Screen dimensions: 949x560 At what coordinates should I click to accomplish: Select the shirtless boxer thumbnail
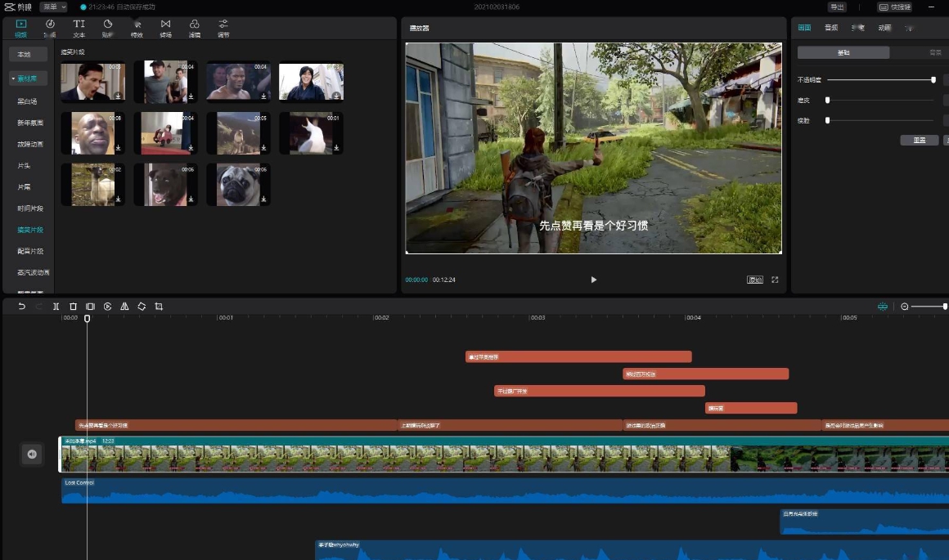click(238, 82)
